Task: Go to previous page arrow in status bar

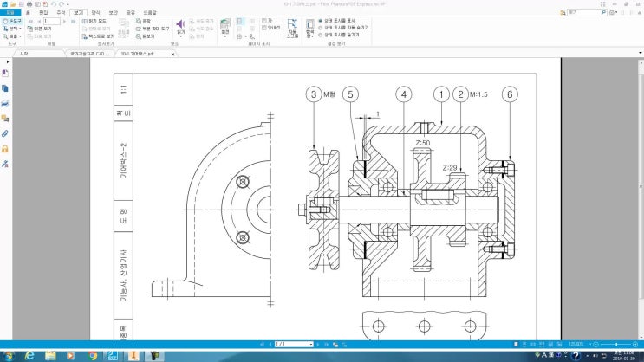Action: click(270, 345)
